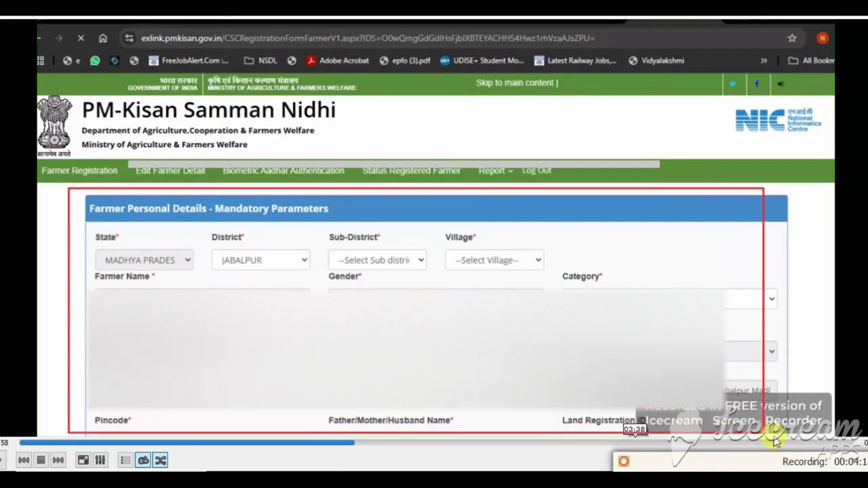The image size is (868, 488).
Task: Open the WhatsApp bookmark
Action: coord(95,60)
